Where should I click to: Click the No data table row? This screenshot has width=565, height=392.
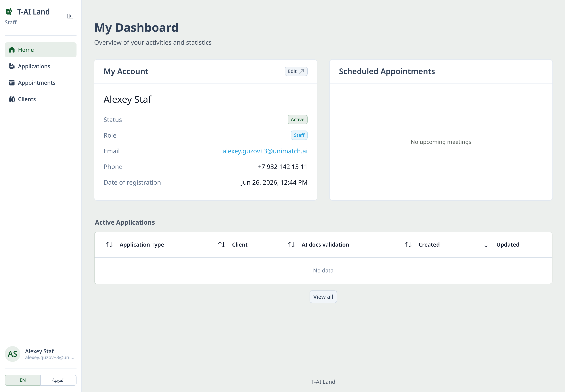pyautogui.click(x=323, y=271)
